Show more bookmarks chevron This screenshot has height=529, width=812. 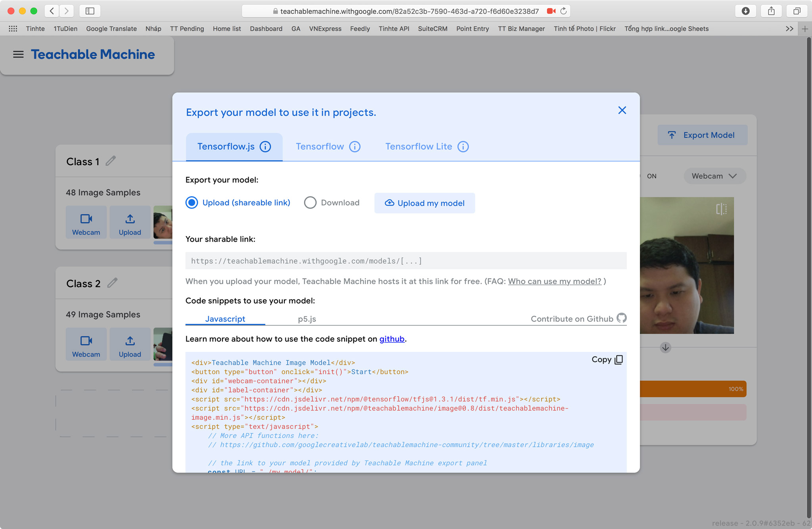(x=789, y=29)
